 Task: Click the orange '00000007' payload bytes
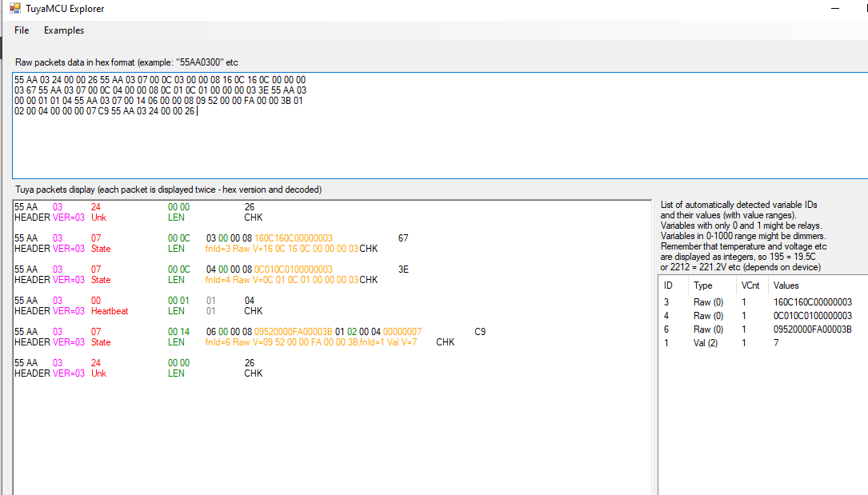pos(402,331)
